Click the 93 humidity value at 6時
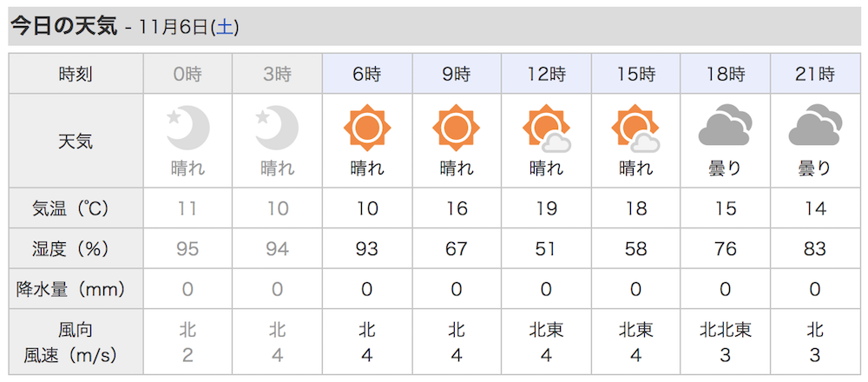Image resolution: width=868 pixels, height=382 pixels. tap(367, 249)
